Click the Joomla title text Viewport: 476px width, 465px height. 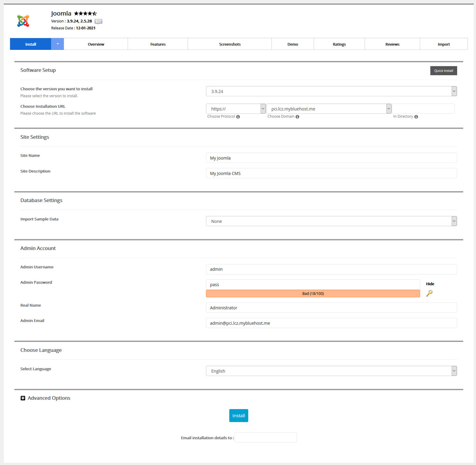61,14
